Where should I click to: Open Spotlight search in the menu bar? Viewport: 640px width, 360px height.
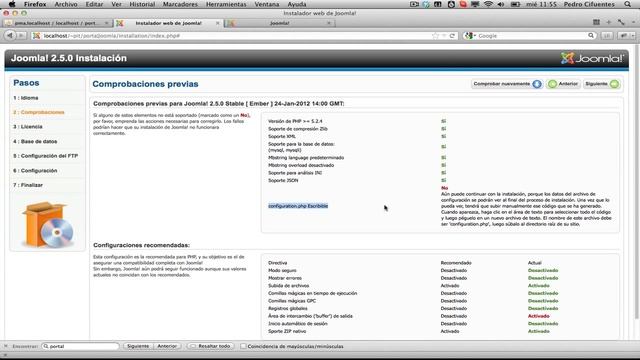coord(628,4)
